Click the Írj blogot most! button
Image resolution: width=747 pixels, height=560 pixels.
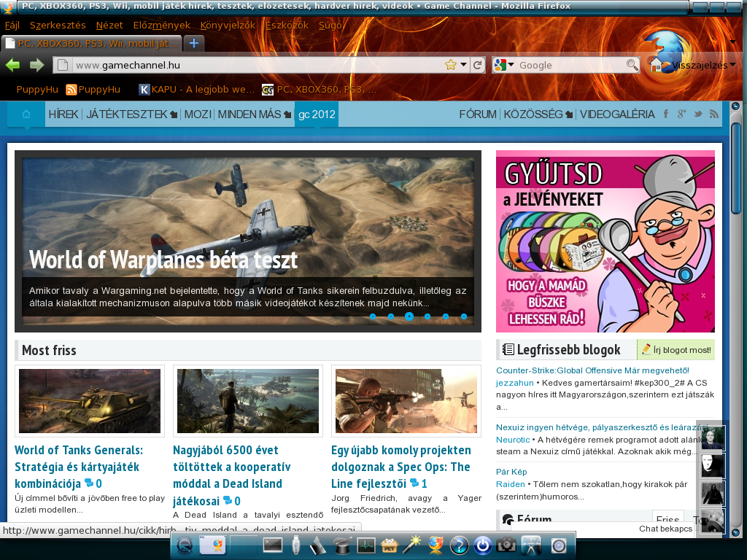[x=676, y=350]
